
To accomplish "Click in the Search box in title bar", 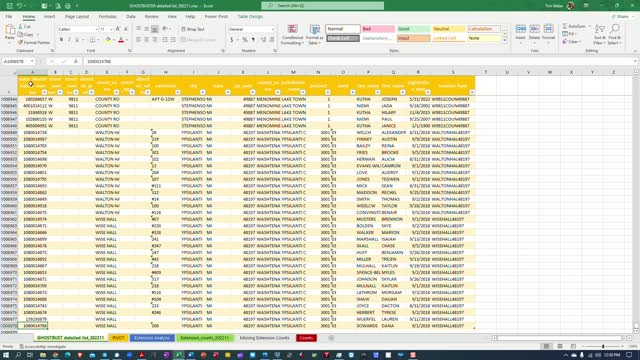I will click(322, 6).
